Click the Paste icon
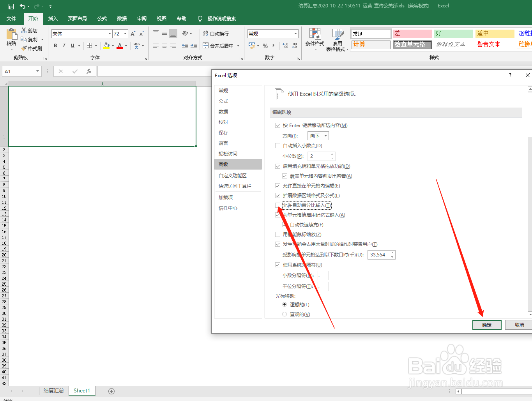 11,34
